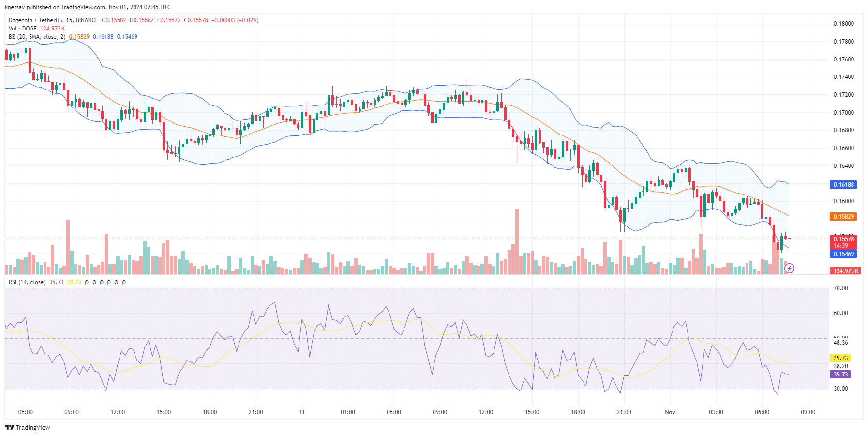This screenshot has height=436, width=868.
Task: Click the volume value 124.973K in legend
Action: pyautogui.click(x=52, y=29)
